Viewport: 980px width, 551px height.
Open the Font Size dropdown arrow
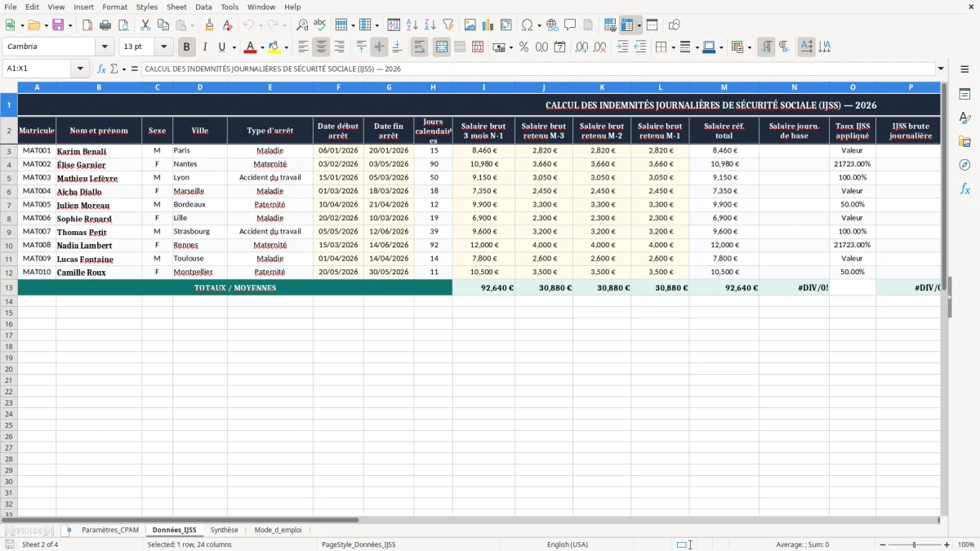coord(163,47)
